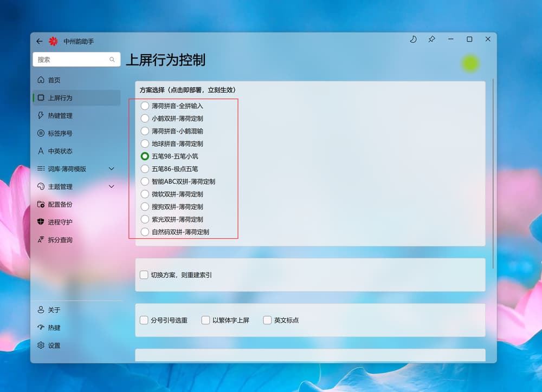Click the 搜索 search box
This screenshot has height=392, width=542.
coord(70,60)
